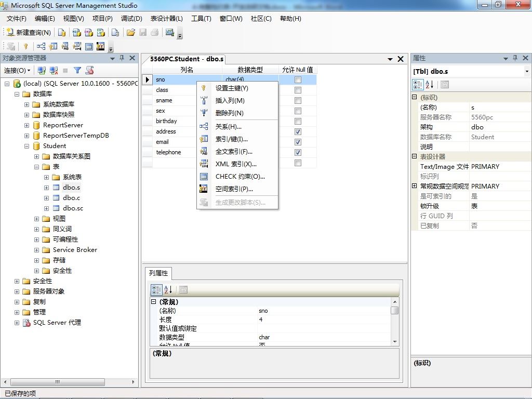
Task: Click the 长度 value field showing 4
Action: tap(324, 320)
